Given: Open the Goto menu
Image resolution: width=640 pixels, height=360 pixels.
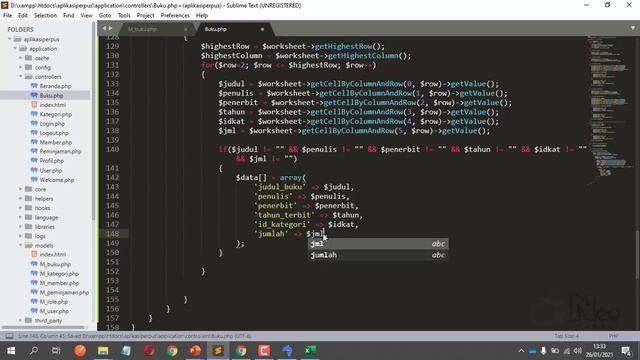Looking at the screenshot, I should 105,16.
